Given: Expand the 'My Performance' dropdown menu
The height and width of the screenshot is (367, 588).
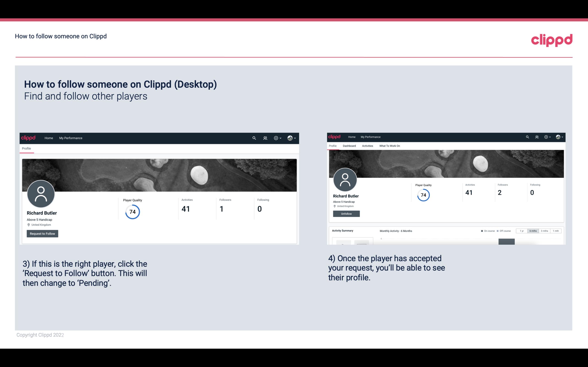Looking at the screenshot, I should pos(70,138).
